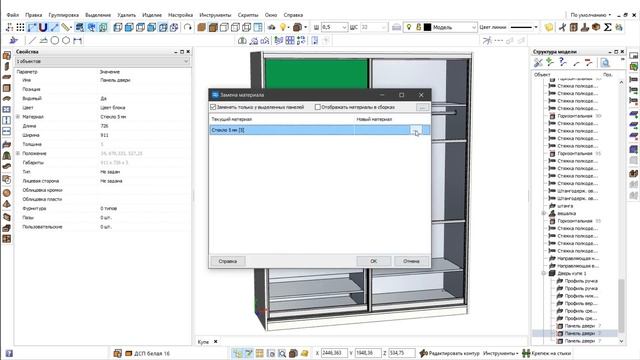The image size is (640, 360).
Task: Click the yellow lightbulb lighting icon in the main toolbar
Action: [x=282, y=27]
